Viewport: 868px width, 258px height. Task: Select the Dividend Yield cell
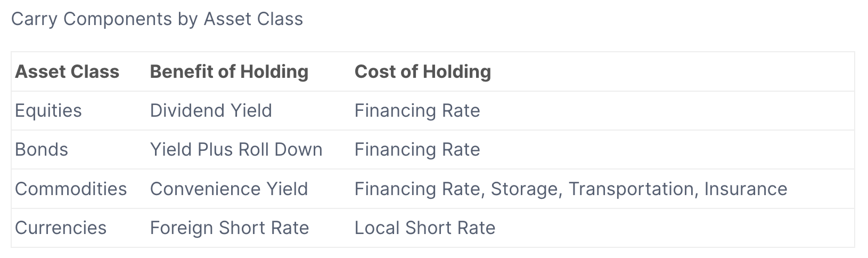click(x=211, y=111)
